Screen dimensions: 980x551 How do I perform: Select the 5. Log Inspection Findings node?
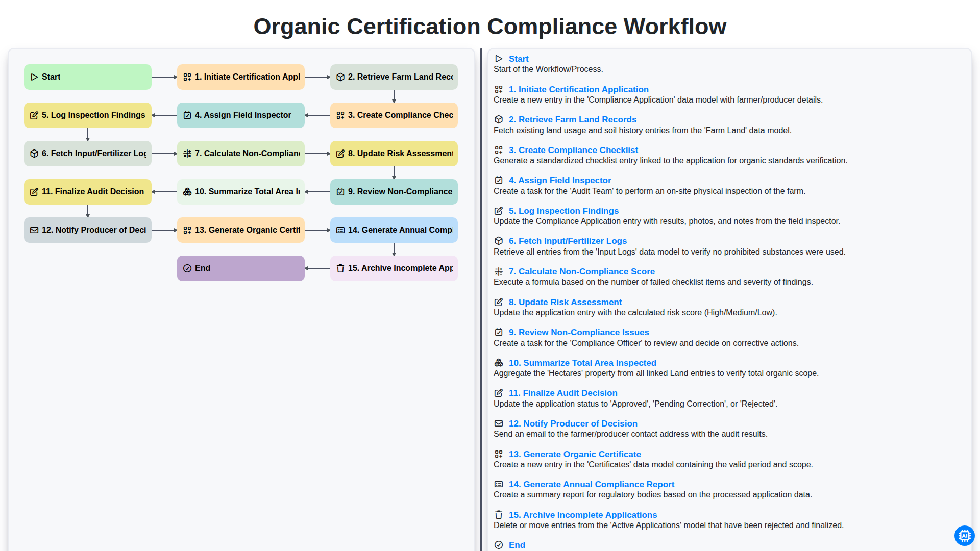pyautogui.click(x=88, y=115)
